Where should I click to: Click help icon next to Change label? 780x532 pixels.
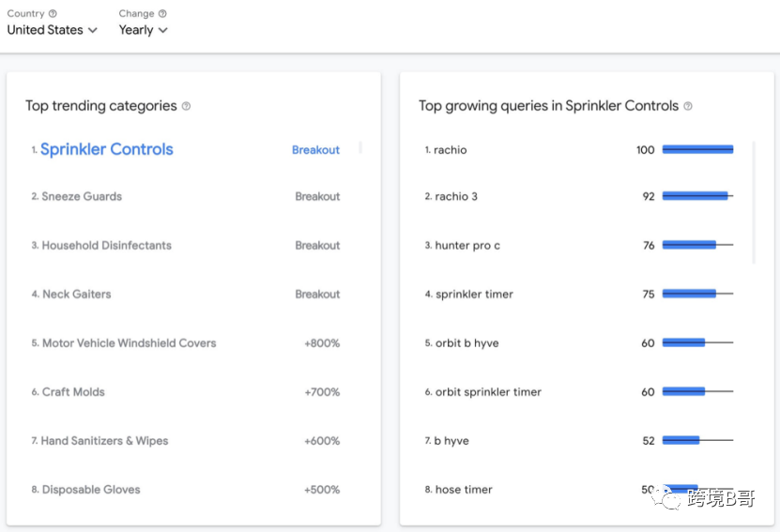point(162,14)
